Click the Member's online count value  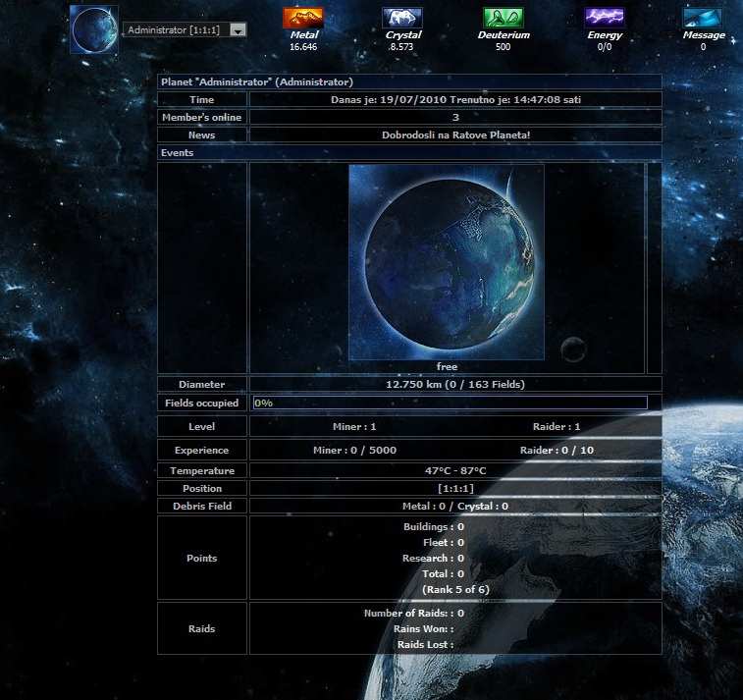pos(455,117)
